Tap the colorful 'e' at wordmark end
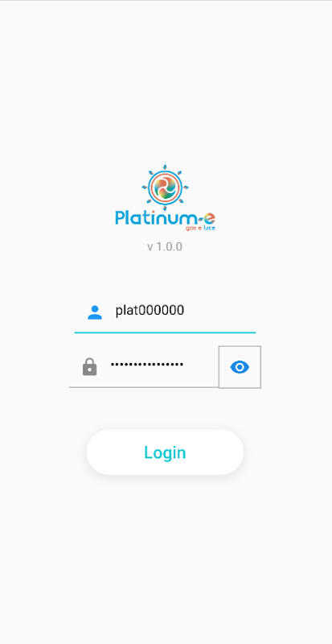The height and width of the screenshot is (644, 332). [x=209, y=218]
